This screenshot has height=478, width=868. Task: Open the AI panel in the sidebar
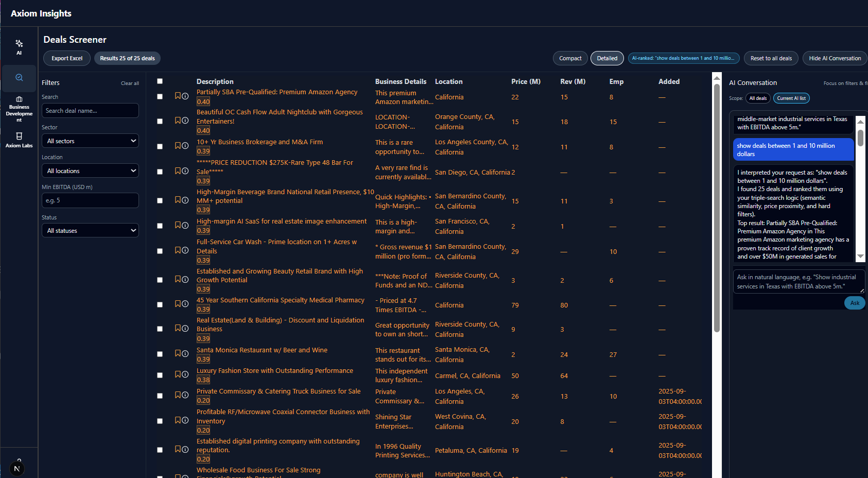[x=19, y=46]
